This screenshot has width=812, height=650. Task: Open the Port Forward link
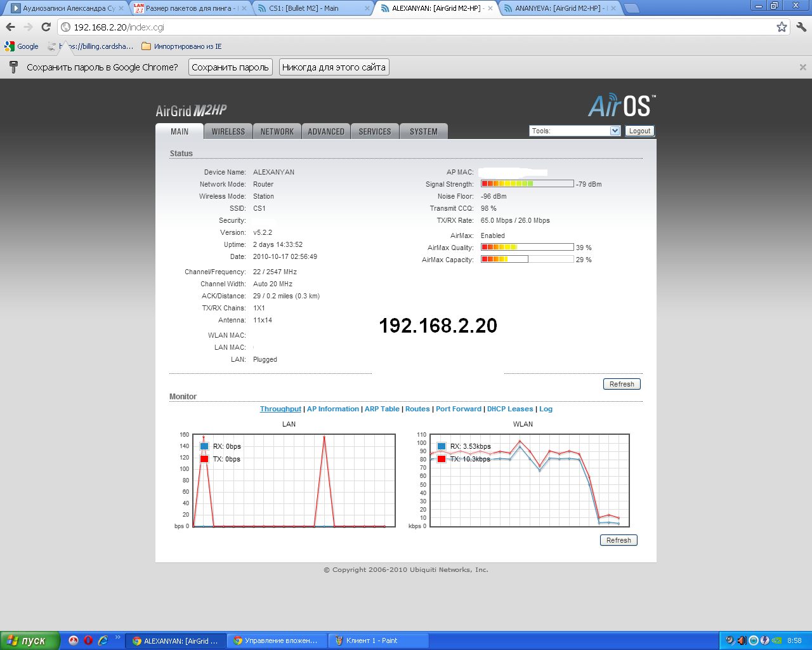click(459, 409)
